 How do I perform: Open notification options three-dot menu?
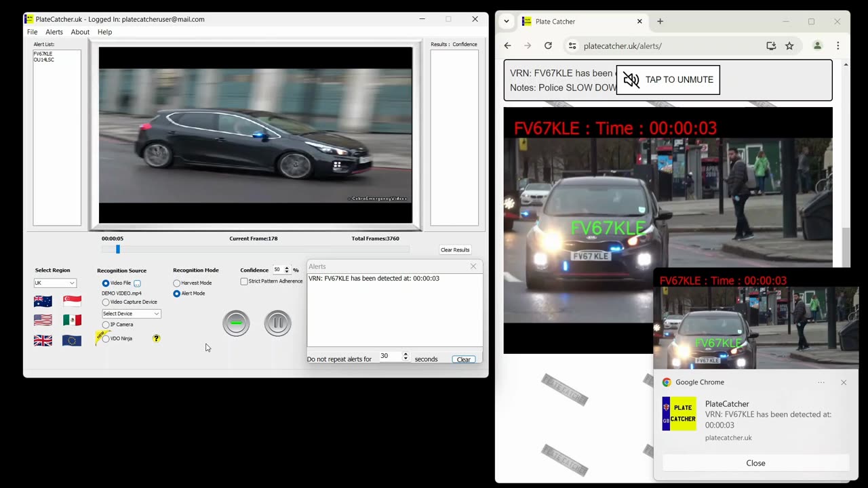tap(821, 382)
